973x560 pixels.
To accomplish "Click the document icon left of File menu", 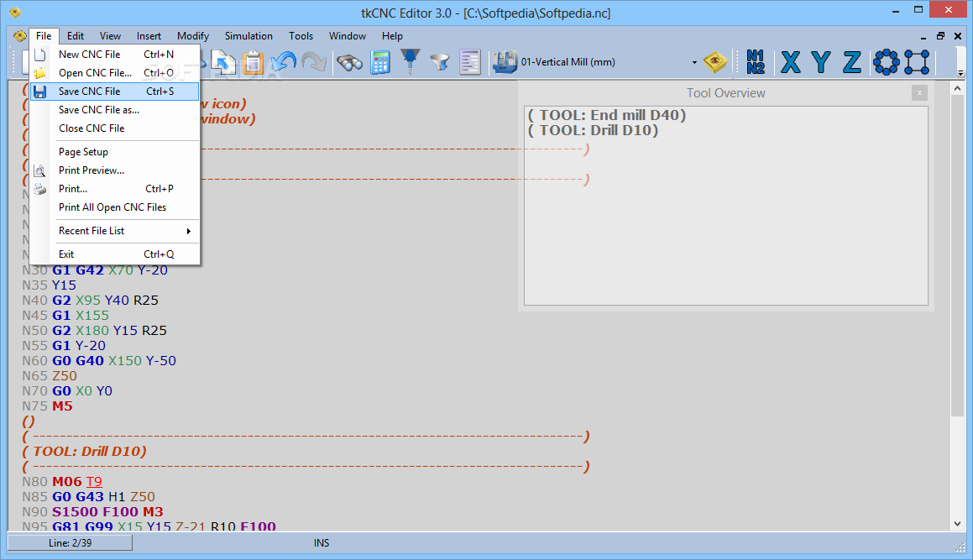I will click(x=20, y=36).
